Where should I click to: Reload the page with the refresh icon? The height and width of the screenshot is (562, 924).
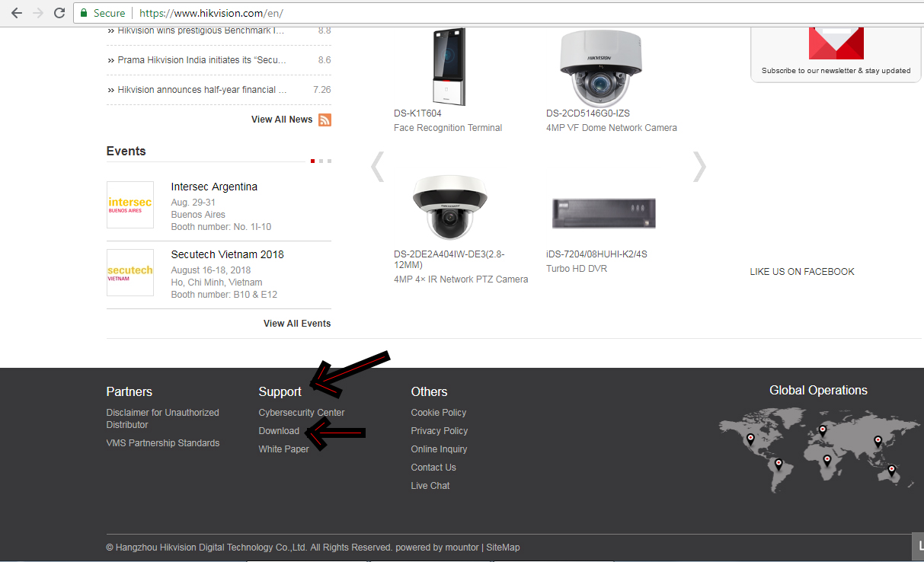coord(59,13)
